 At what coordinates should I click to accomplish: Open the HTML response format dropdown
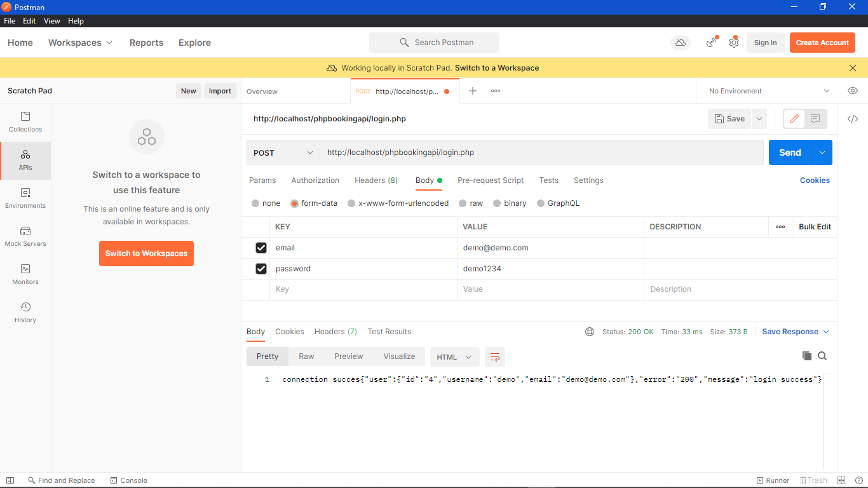tap(454, 356)
